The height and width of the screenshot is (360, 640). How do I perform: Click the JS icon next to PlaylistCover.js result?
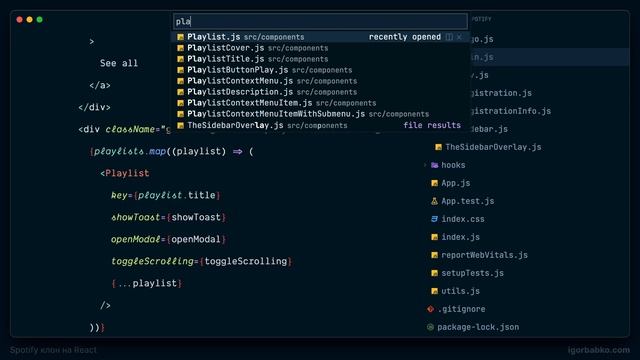(180, 48)
